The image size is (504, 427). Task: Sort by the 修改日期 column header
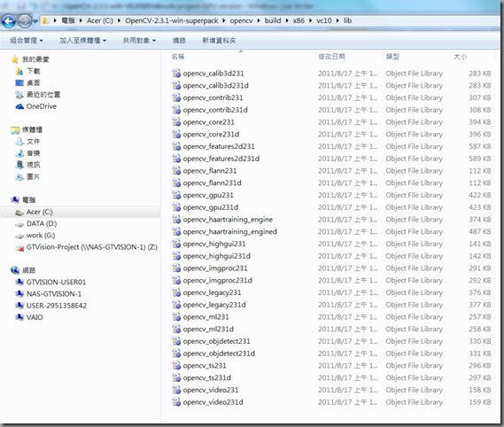[331, 57]
